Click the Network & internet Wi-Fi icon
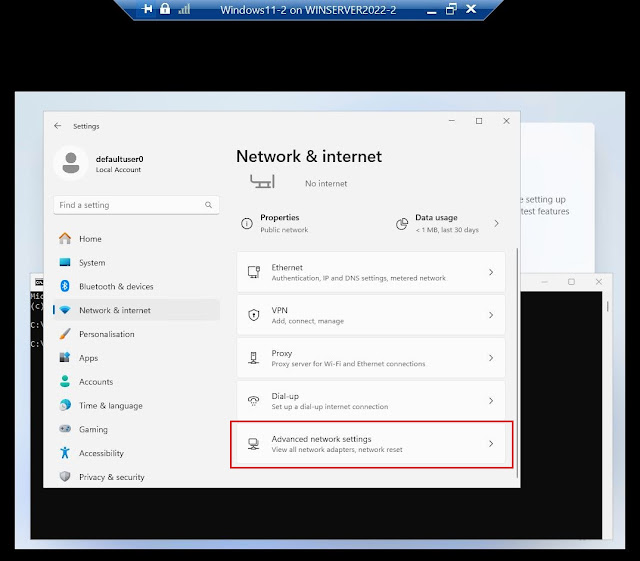 [65, 310]
